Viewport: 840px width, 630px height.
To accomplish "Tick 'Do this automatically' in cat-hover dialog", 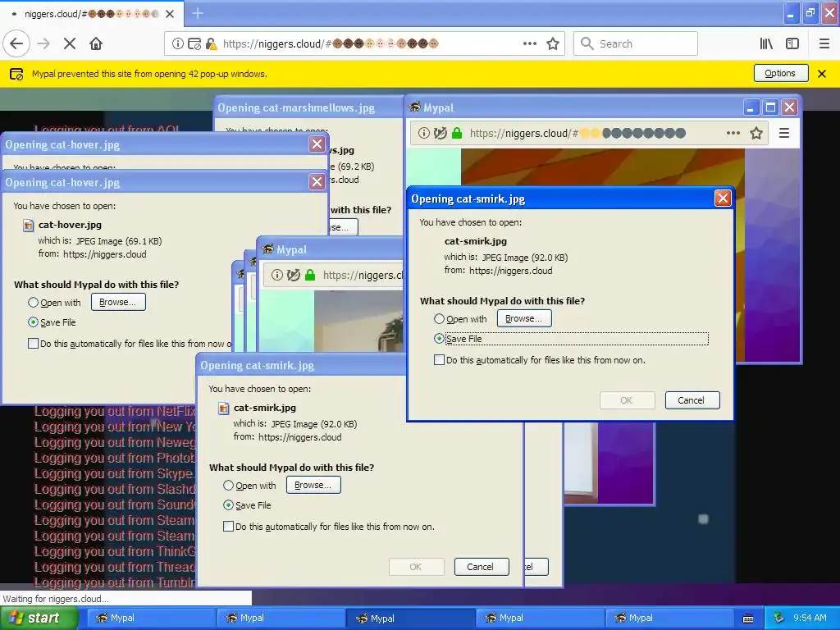I will click(x=33, y=344).
